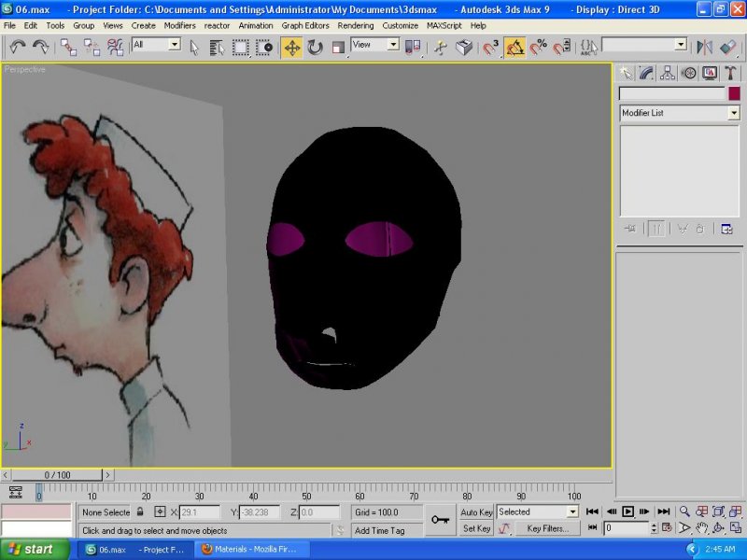Click the object color swatch
747x560 pixels.
coord(734,93)
